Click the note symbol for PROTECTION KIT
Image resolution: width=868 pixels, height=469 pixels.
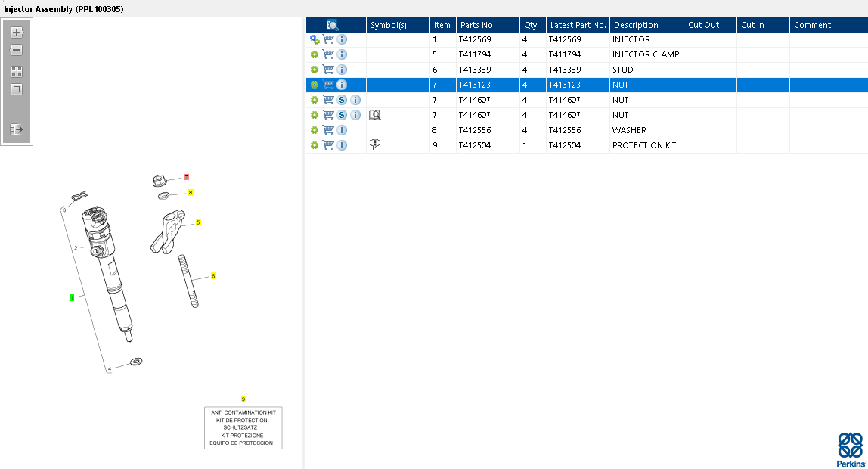(x=375, y=144)
